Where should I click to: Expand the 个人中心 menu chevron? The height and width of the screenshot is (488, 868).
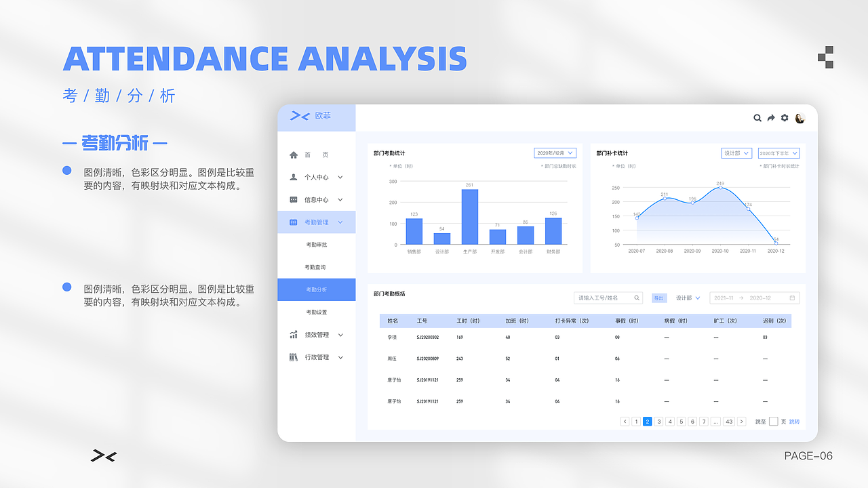[x=340, y=177]
